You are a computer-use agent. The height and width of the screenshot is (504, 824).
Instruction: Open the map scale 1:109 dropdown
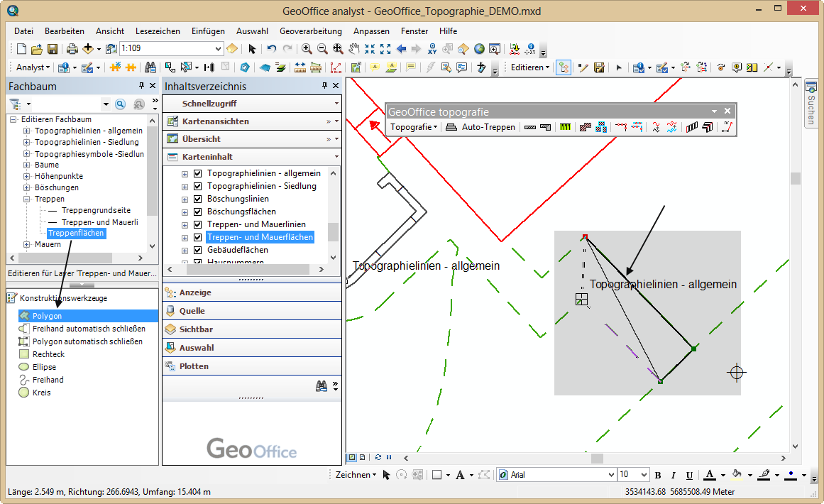[x=218, y=49]
